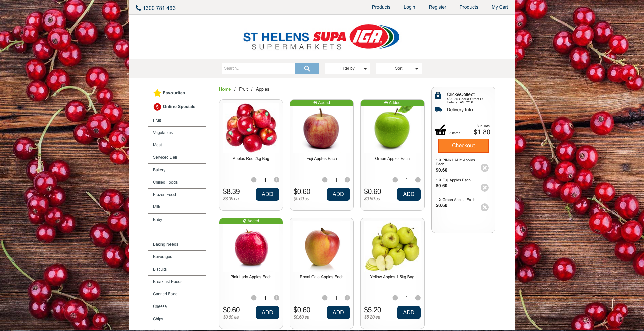
Task: Remove PINK LADY Apples from cart
Action: tap(484, 168)
